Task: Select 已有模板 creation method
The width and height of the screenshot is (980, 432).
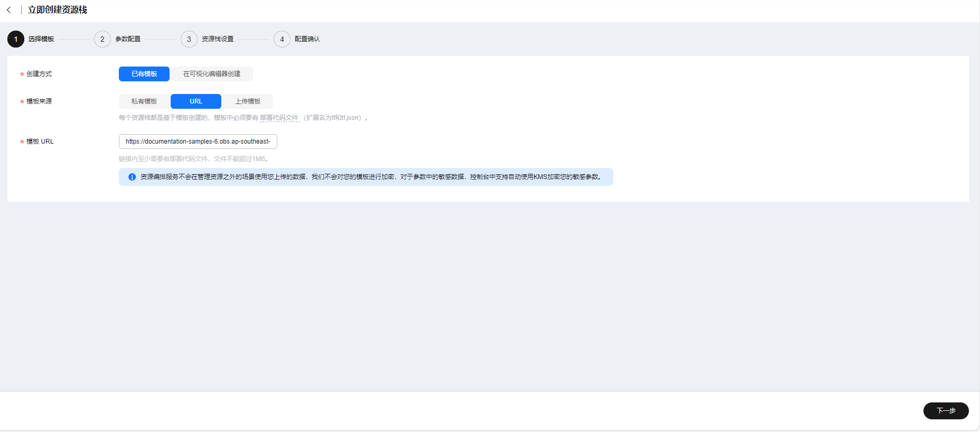Action: (x=144, y=74)
